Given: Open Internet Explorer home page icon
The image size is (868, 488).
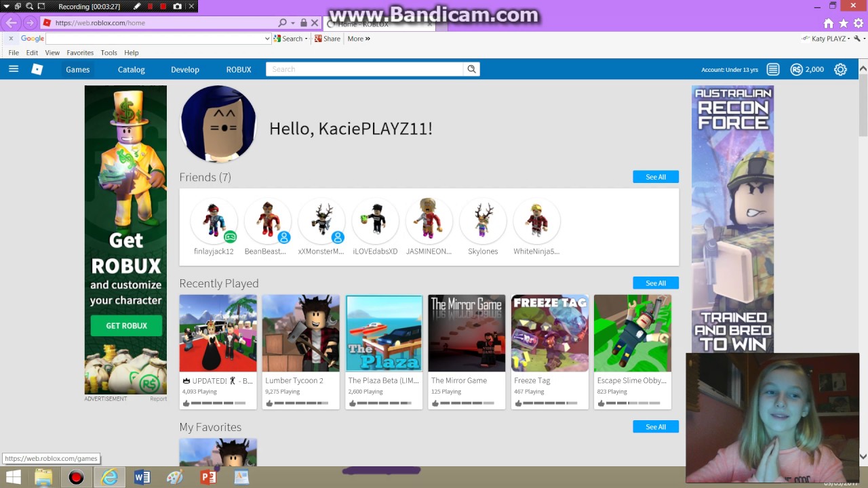Looking at the screenshot, I should 828,23.
